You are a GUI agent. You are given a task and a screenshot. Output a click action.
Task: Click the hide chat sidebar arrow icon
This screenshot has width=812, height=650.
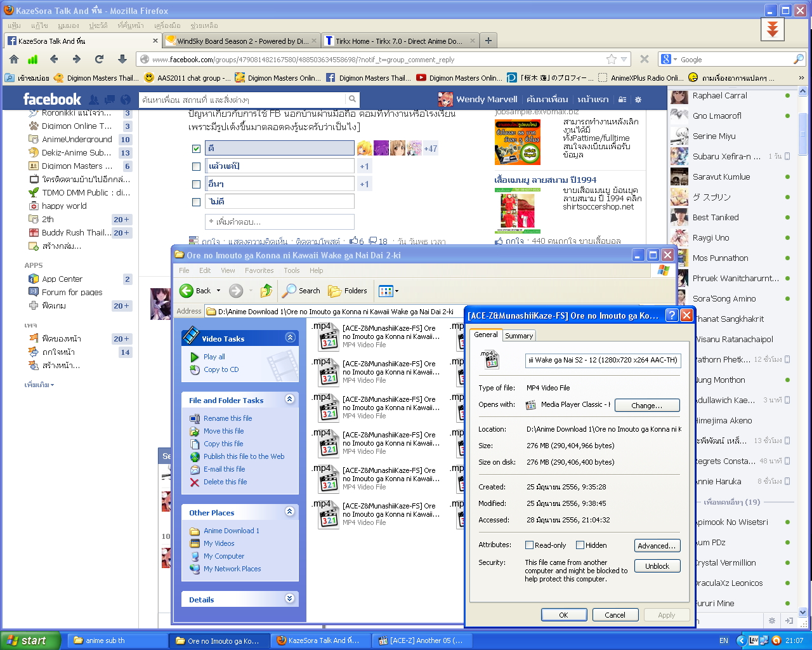click(x=789, y=621)
